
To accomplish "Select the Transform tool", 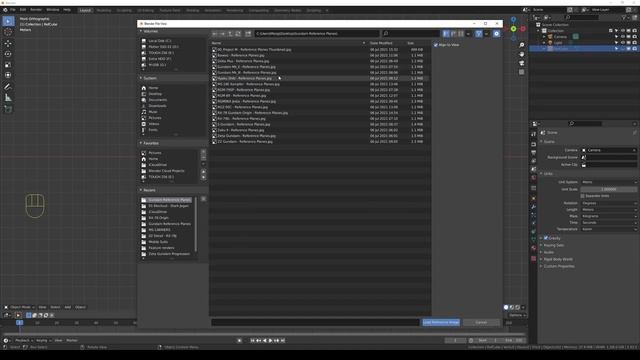I will 8,75.
